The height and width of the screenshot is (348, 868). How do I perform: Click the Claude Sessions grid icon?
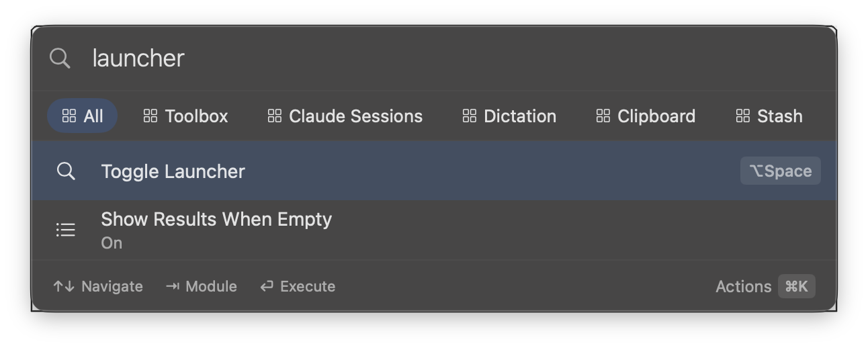(x=274, y=116)
